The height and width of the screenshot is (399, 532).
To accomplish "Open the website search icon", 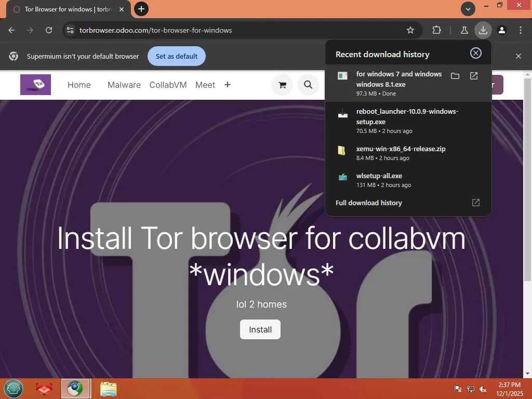I will click(x=308, y=85).
